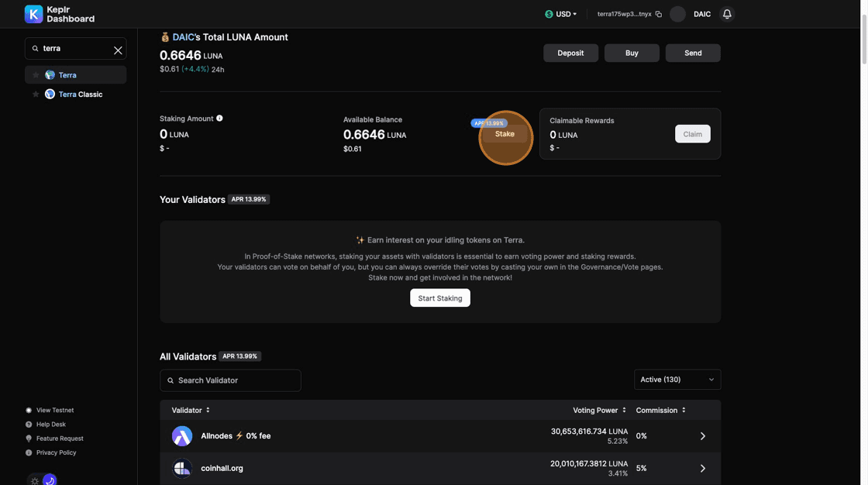Screen dimensions: 868x485
Task: Click the Staking Amount info icon
Action: (219, 119)
